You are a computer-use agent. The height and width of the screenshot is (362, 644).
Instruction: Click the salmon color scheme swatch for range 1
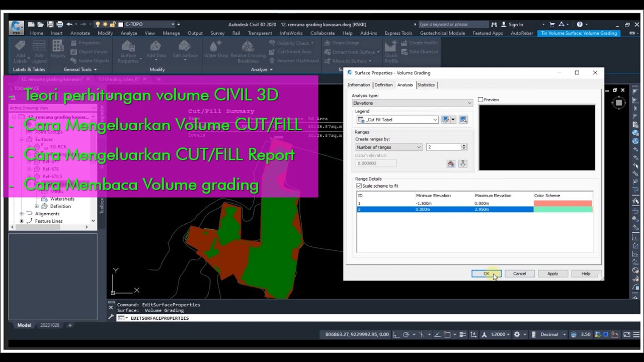click(563, 203)
